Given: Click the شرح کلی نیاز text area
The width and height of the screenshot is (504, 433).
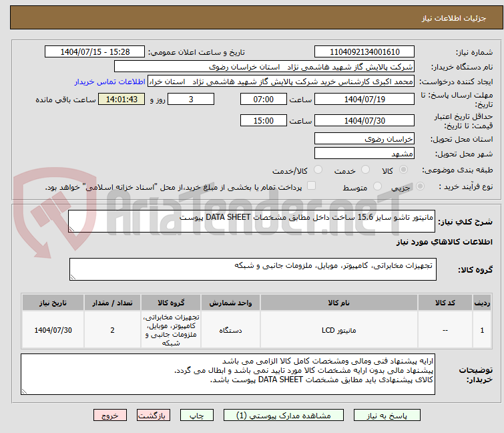Looking at the screenshot, I should [252, 221].
